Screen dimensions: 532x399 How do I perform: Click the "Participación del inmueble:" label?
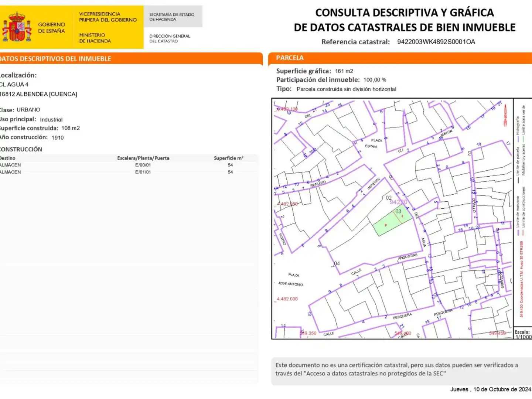coord(318,80)
